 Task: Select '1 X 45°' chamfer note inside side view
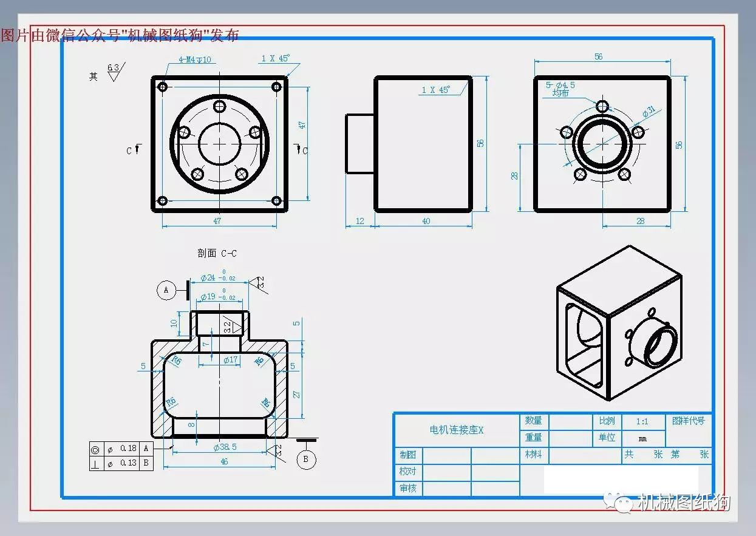(436, 90)
